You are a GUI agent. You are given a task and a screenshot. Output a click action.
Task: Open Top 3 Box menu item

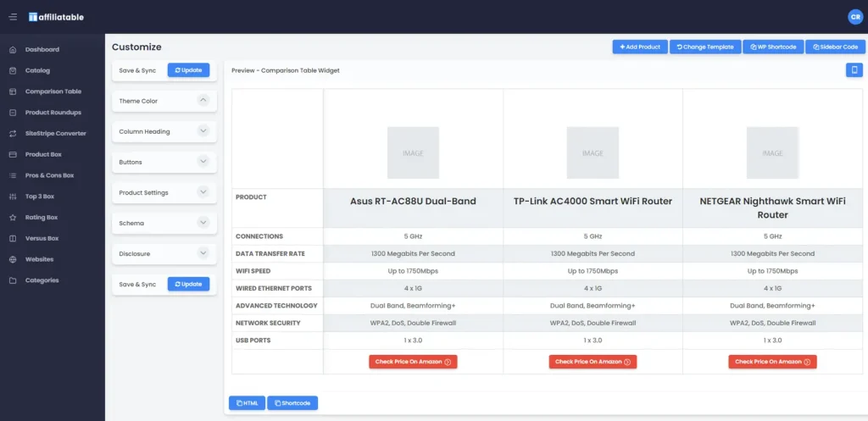(x=39, y=197)
